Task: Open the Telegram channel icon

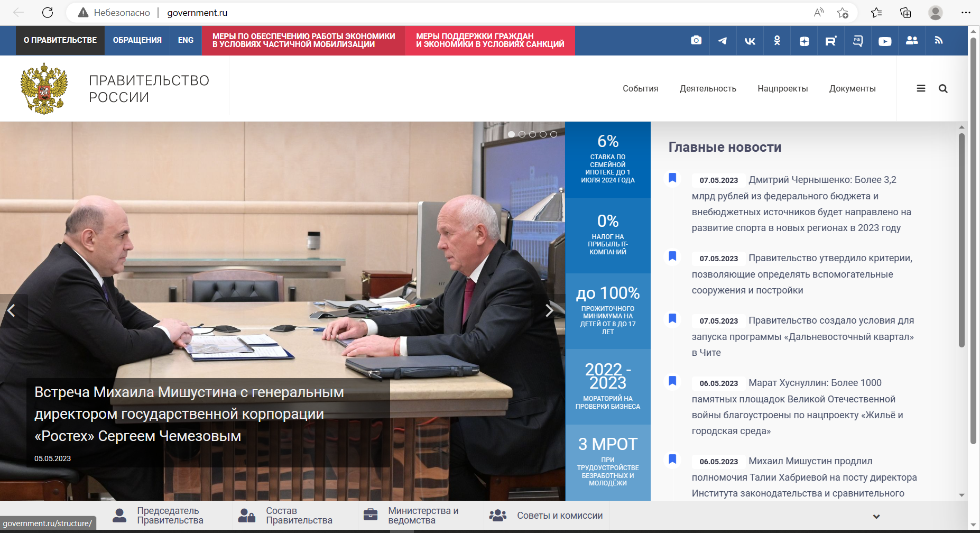Action: pos(722,41)
